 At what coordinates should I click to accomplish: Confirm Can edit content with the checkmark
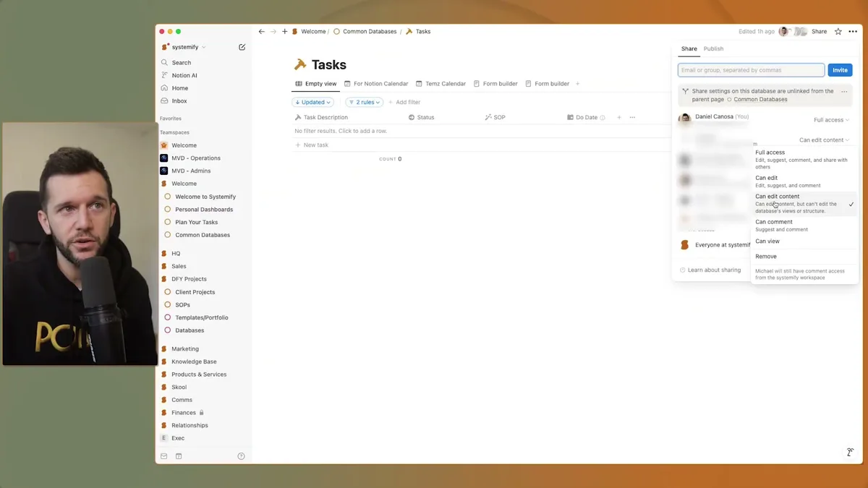pos(851,204)
